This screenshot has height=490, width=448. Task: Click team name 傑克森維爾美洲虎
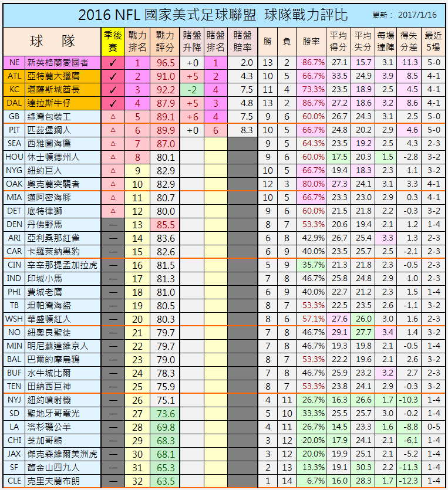point(62,454)
